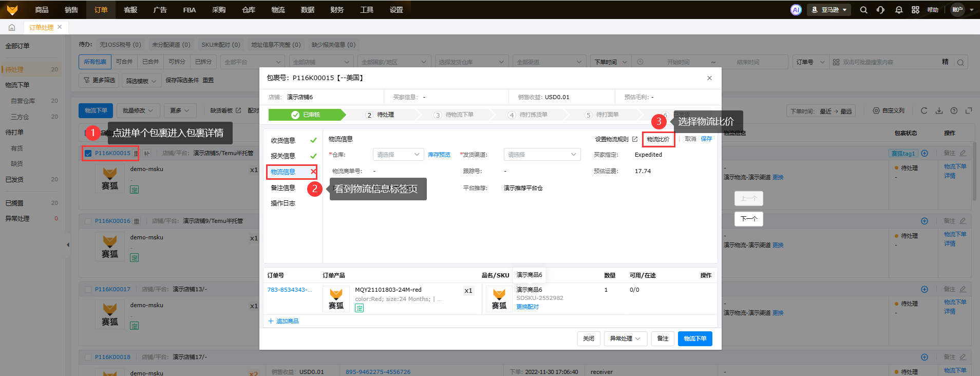Click the download export icon
Screen dimensions: 980x376
coord(939,110)
